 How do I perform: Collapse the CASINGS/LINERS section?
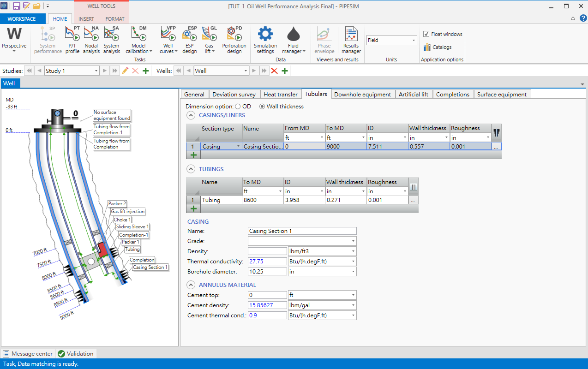click(191, 115)
